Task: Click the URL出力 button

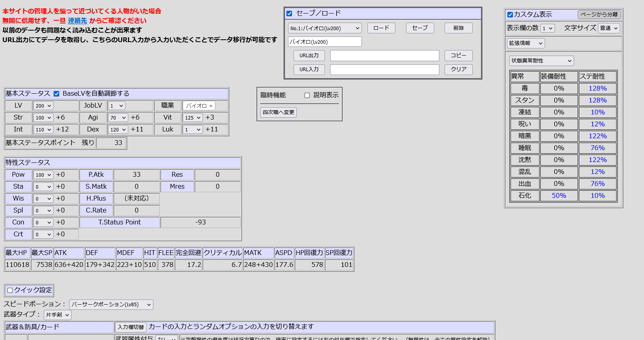Action: [309, 56]
